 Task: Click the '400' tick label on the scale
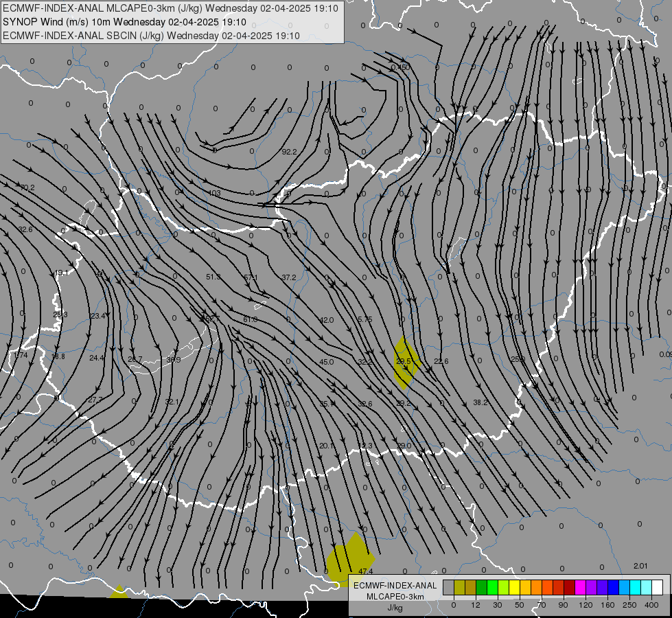click(651, 605)
